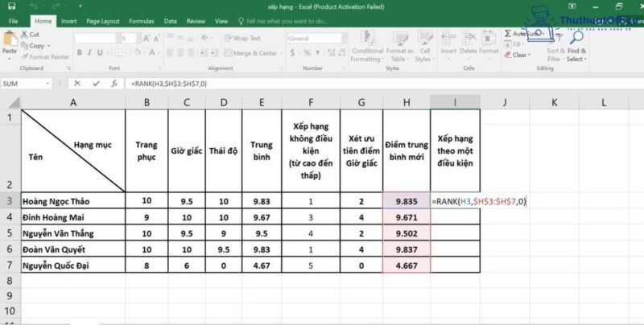Decrease font size with the smaller A
This screenshot has width=644, height=325.
pyautogui.click(x=156, y=39)
